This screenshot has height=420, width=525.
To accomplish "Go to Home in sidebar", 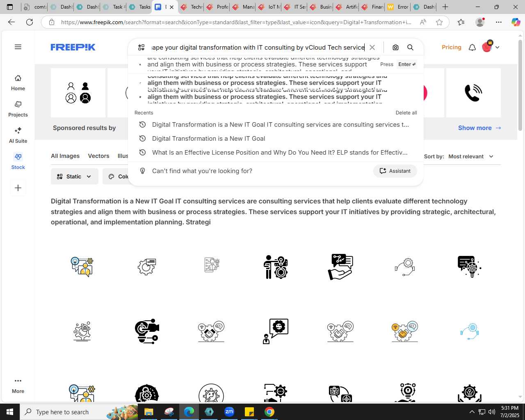I will (x=18, y=82).
